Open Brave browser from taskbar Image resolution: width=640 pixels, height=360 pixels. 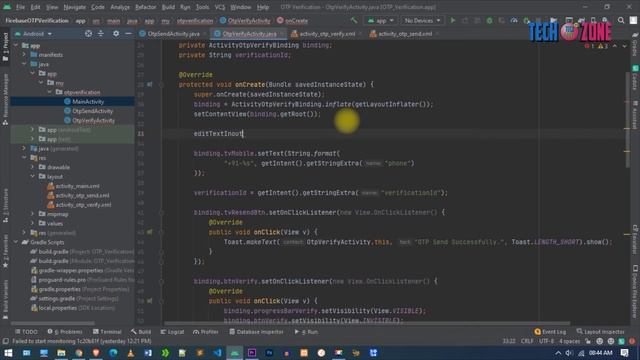(x=96, y=353)
